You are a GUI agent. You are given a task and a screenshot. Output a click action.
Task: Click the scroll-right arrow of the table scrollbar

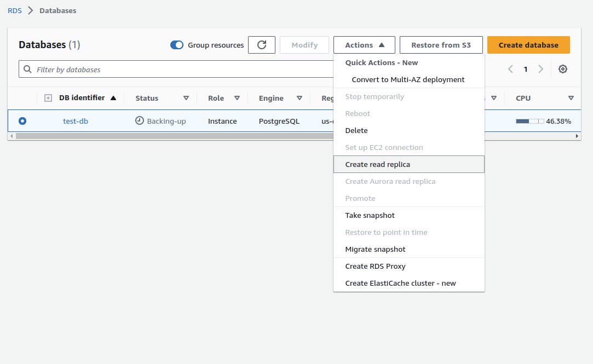(577, 136)
